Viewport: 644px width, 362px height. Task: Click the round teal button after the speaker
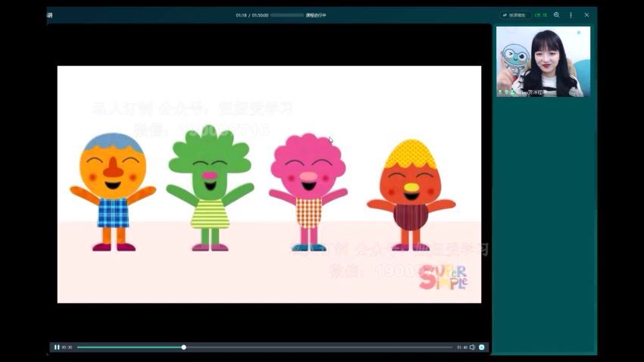(482, 347)
